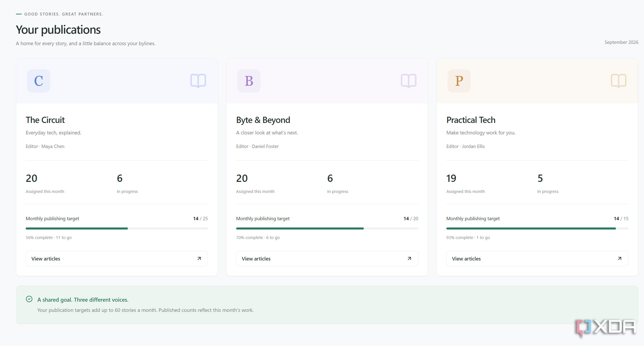Click 'Editor · Jordan Ellis' text
This screenshot has height=346, width=644.
click(x=465, y=146)
